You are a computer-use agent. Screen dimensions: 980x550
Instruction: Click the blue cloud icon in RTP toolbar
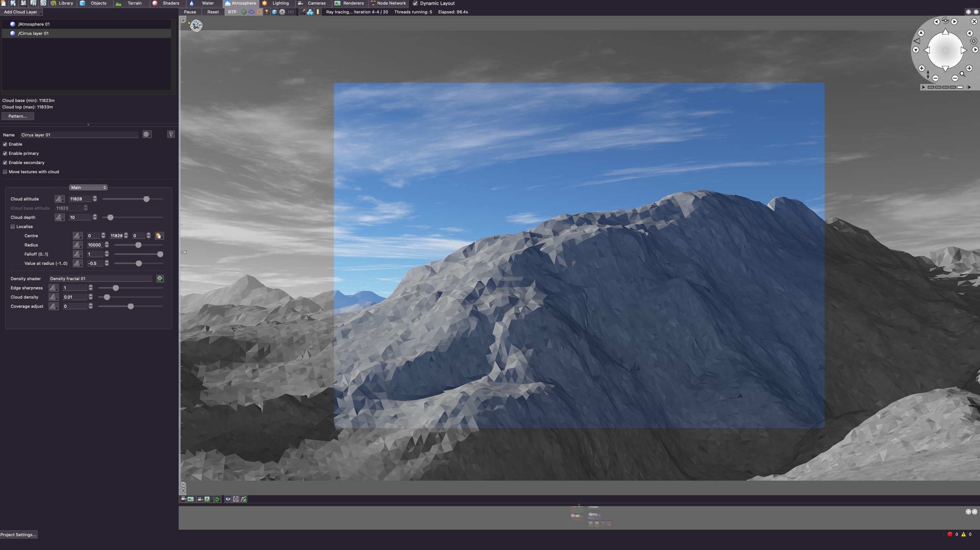point(252,12)
